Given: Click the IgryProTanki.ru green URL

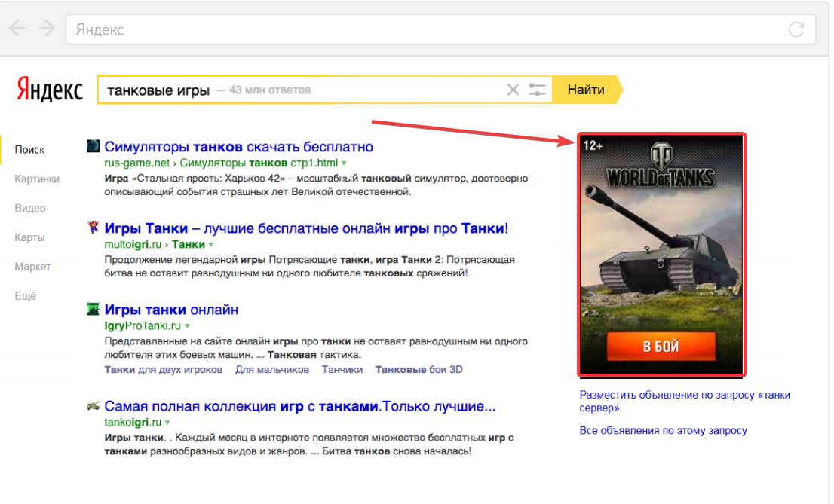Looking at the screenshot, I should (x=143, y=326).
